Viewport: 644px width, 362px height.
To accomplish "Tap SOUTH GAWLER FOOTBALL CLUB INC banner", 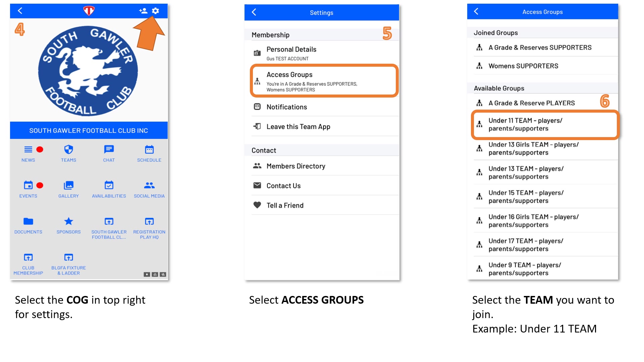I will (x=89, y=130).
